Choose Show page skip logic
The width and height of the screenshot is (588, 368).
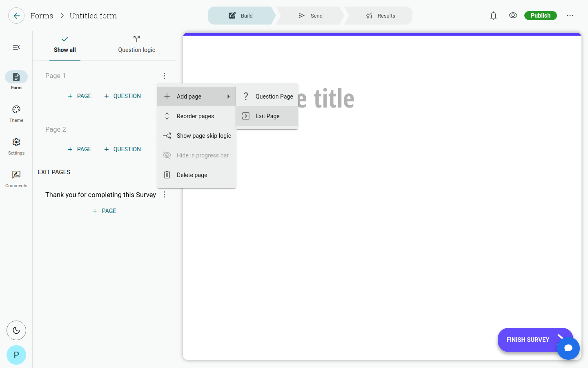[x=196, y=136]
